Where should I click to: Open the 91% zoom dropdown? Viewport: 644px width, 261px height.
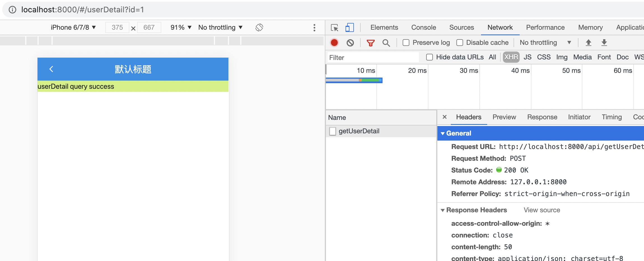pos(181,27)
